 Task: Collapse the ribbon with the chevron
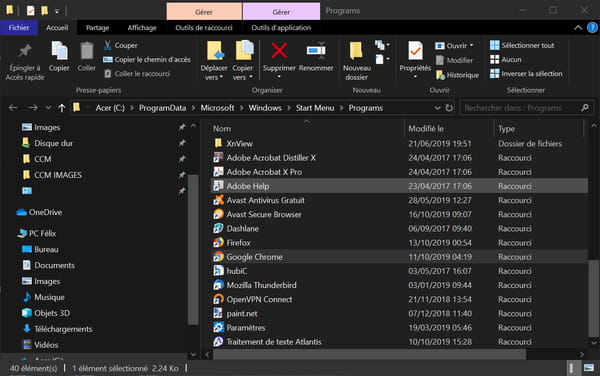[x=578, y=28]
